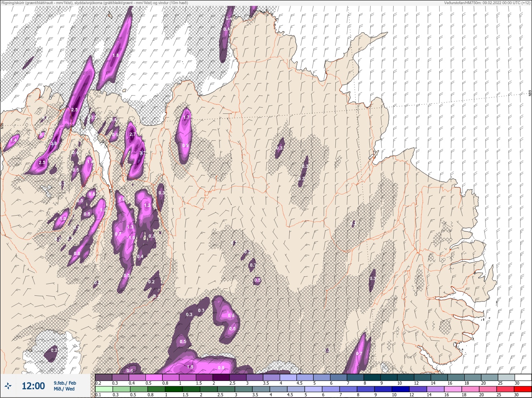This screenshot has height=398, width=532.
Task: Select the pale green legend swatch starting at 0.1
Action: coord(103,389)
